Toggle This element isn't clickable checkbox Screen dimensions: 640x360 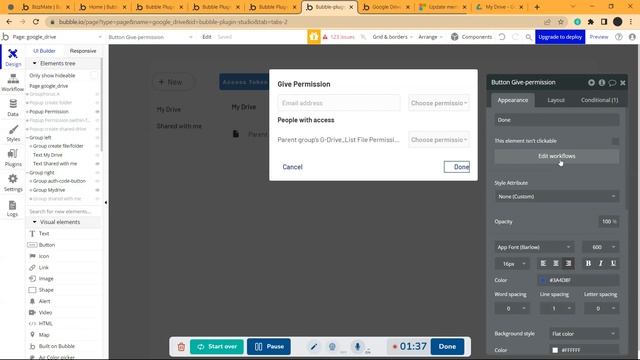(615, 141)
